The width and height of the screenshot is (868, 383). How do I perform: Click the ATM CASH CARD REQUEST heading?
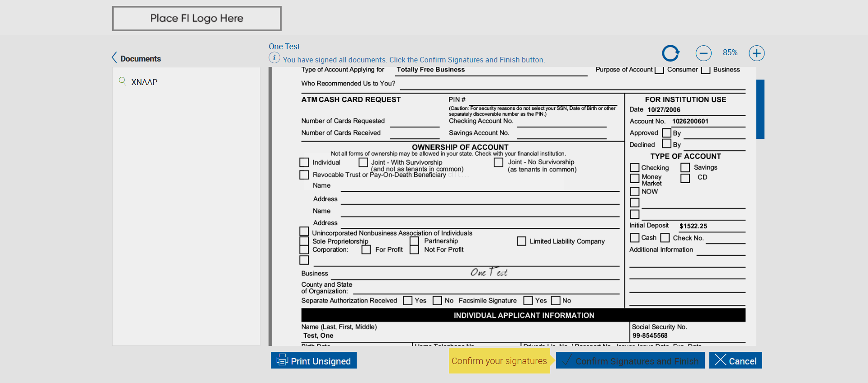(x=351, y=99)
